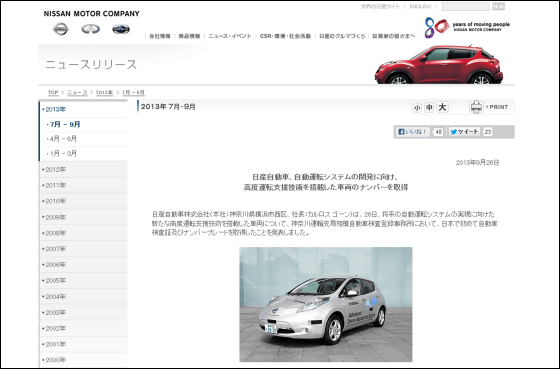
Task: Expand the 2003年 sidebar section
Action: [83, 312]
